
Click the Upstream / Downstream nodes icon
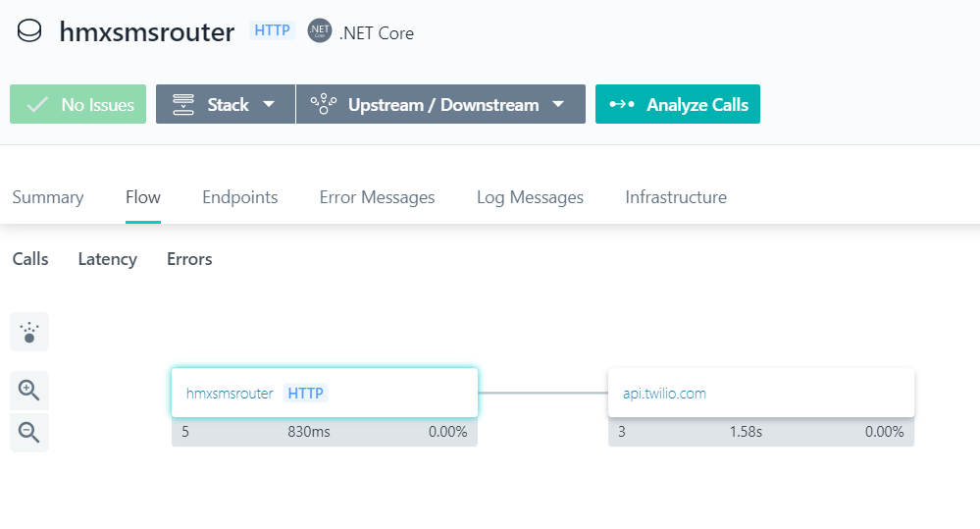coord(323,105)
